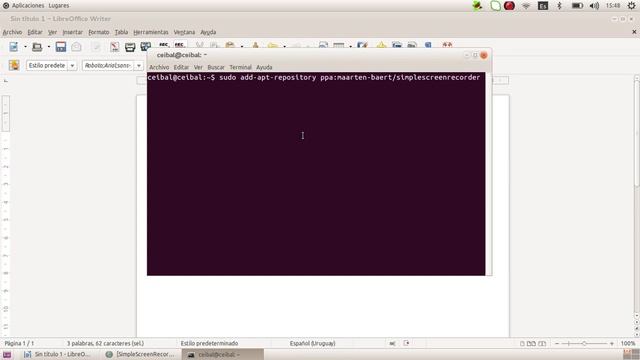Open the Editar menu in LibreOffice Writer
The image size is (640, 360).
[35, 32]
